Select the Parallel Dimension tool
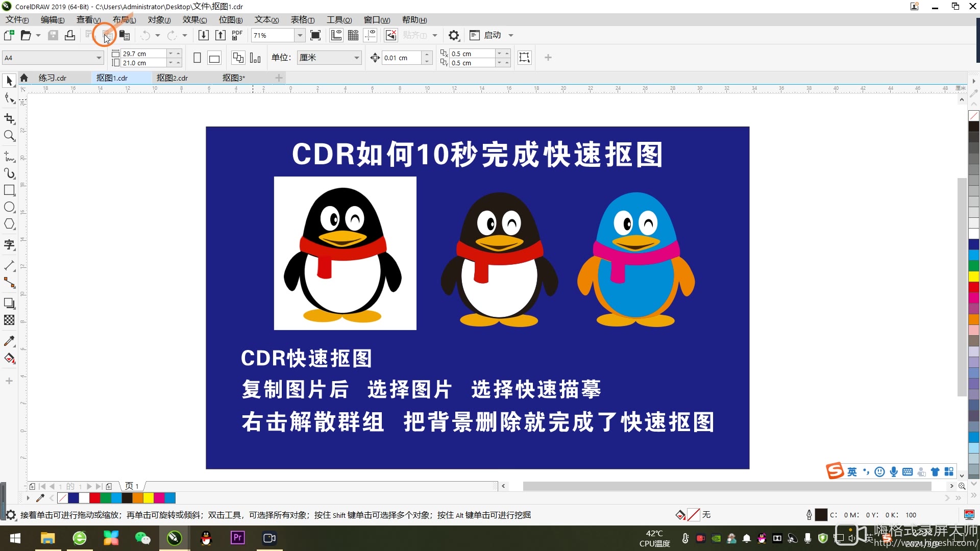 9,266
